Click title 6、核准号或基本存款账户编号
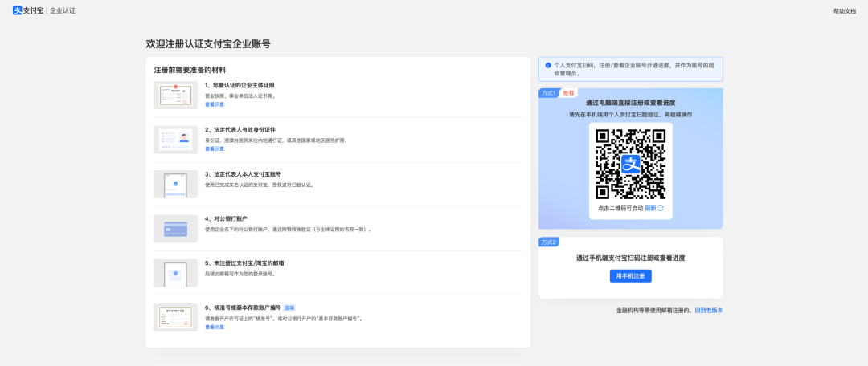 click(243, 307)
